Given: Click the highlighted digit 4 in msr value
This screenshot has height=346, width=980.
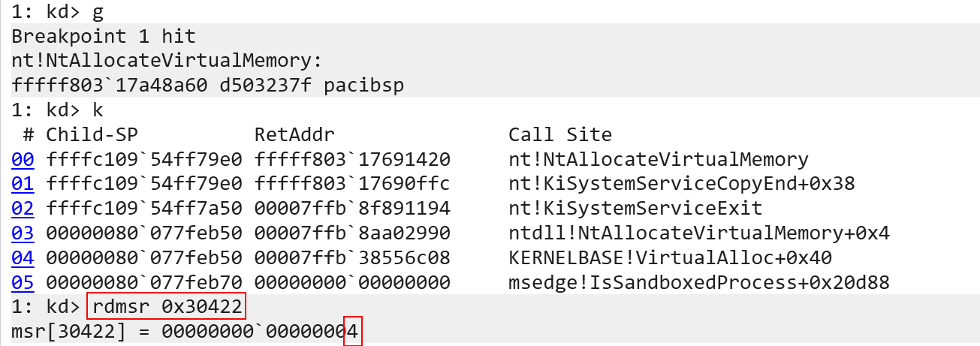Looking at the screenshot, I should [353, 332].
